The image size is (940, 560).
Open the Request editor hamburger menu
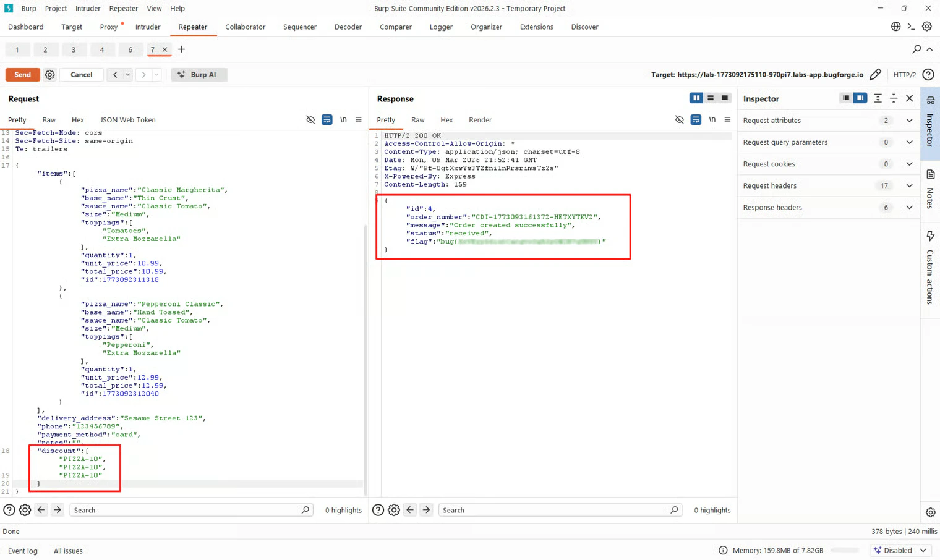[359, 120]
